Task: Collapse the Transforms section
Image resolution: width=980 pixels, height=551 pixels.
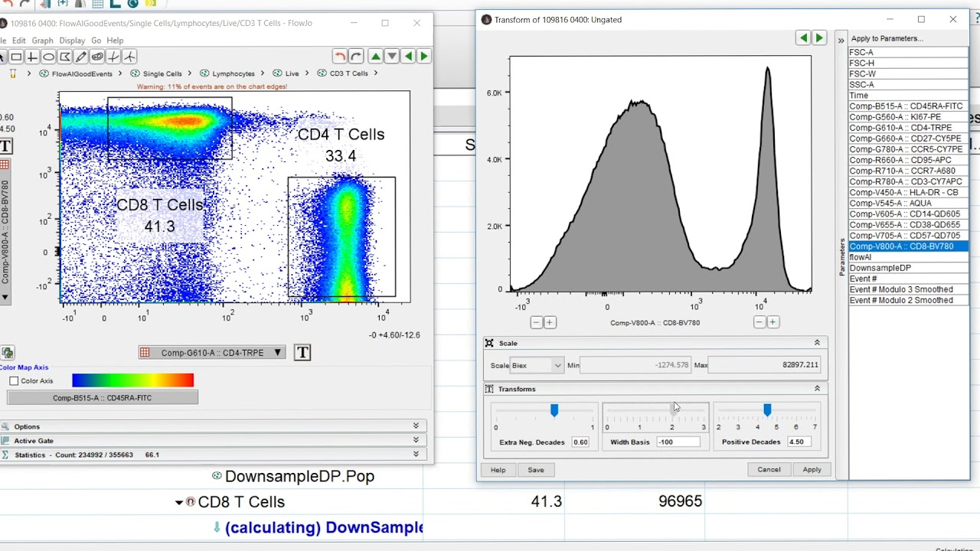Action: click(817, 389)
